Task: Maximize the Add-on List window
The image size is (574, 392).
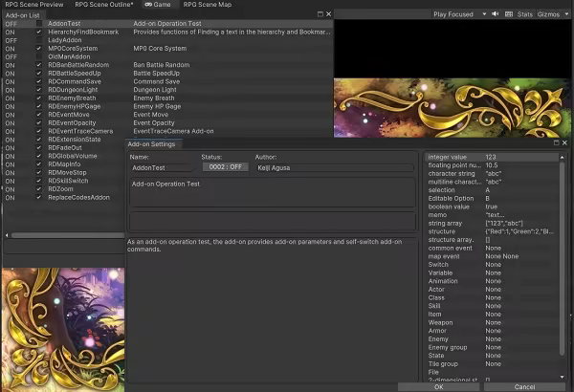Action: [320, 14]
